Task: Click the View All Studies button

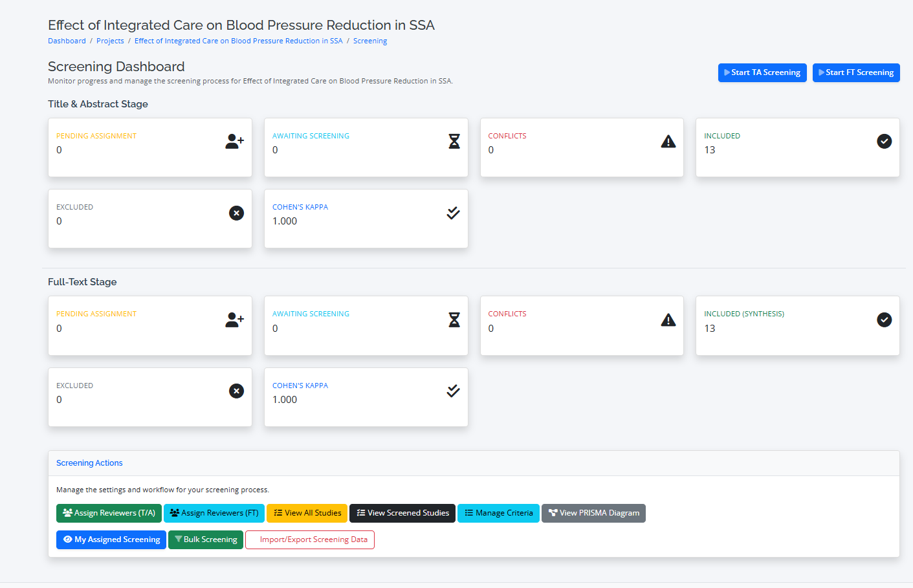Action: pos(307,513)
